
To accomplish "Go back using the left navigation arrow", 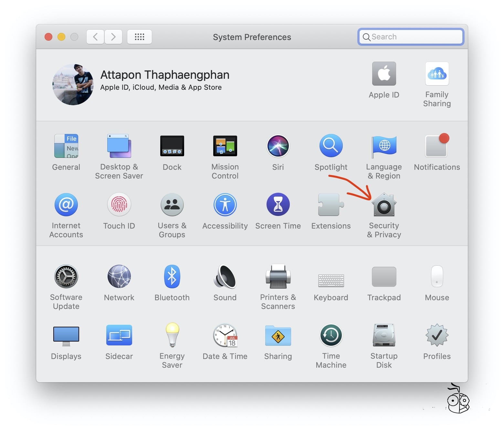I will click(95, 36).
